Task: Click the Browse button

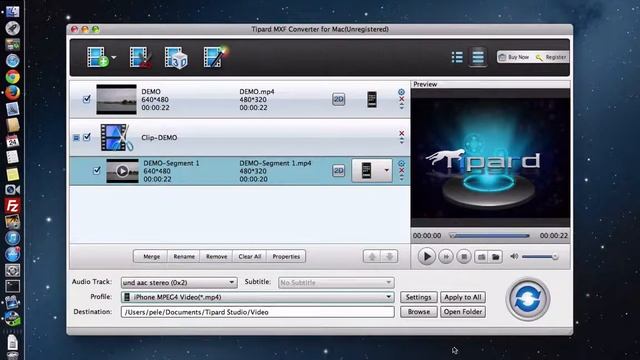Action: tap(418, 312)
